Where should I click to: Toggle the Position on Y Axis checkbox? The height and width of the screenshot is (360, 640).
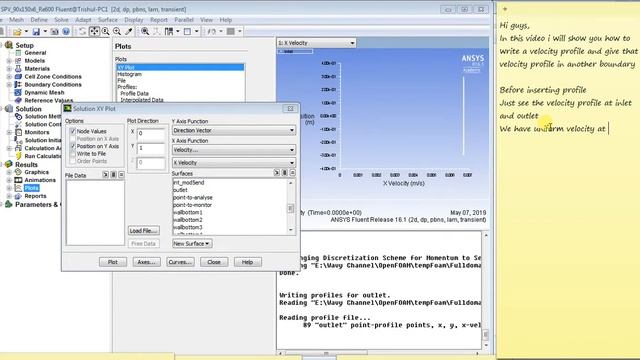[x=73, y=146]
